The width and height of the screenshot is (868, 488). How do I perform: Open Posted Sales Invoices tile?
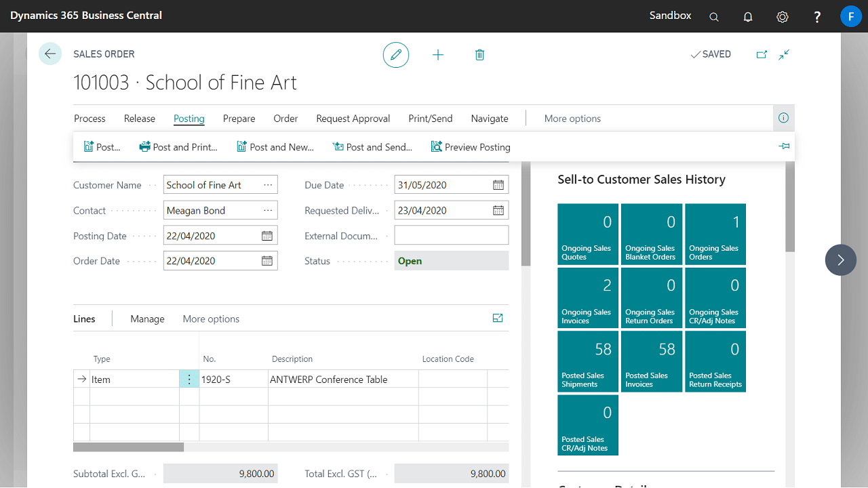click(x=650, y=361)
